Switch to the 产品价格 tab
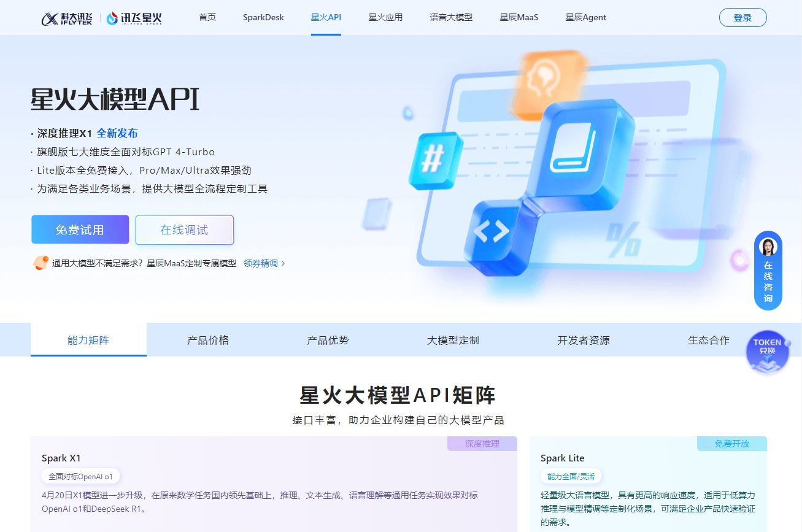Image resolution: width=802 pixels, height=532 pixels. (208, 340)
